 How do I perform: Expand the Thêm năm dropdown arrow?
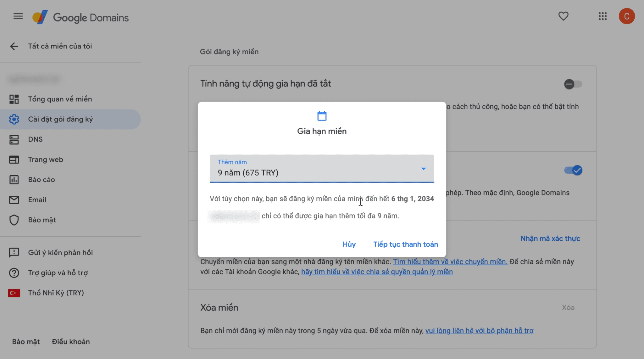[x=424, y=169]
